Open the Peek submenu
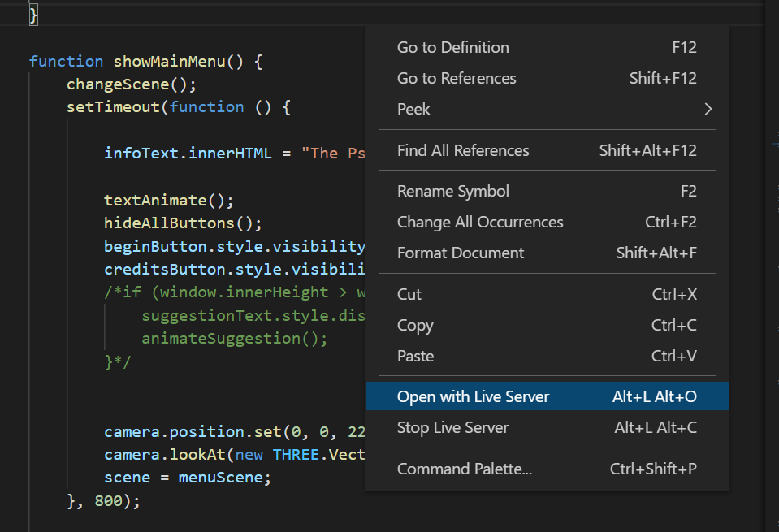 point(547,110)
